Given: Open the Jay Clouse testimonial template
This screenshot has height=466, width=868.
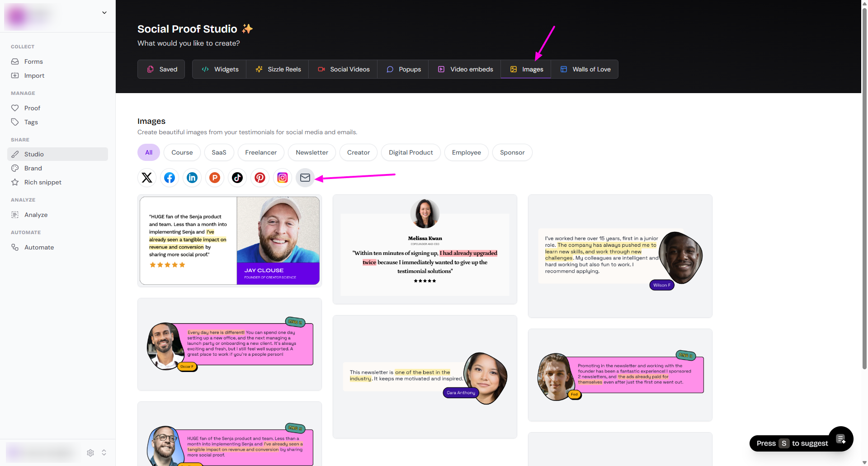Looking at the screenshot, I should 230,240.
